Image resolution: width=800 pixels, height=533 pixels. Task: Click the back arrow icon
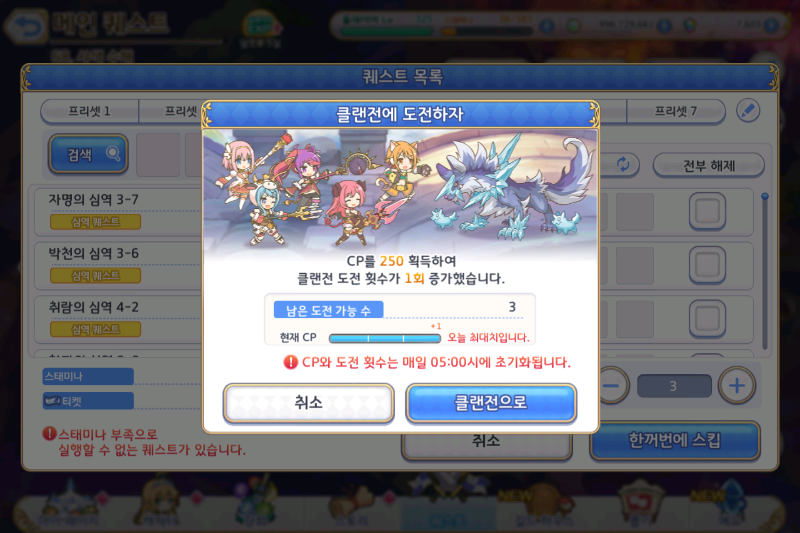[x=25, y=25]
